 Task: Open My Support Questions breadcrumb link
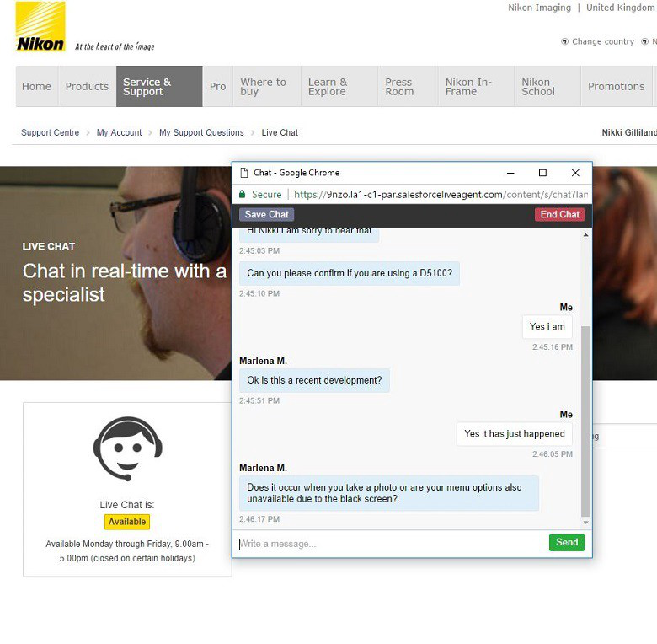click(201, 132)
